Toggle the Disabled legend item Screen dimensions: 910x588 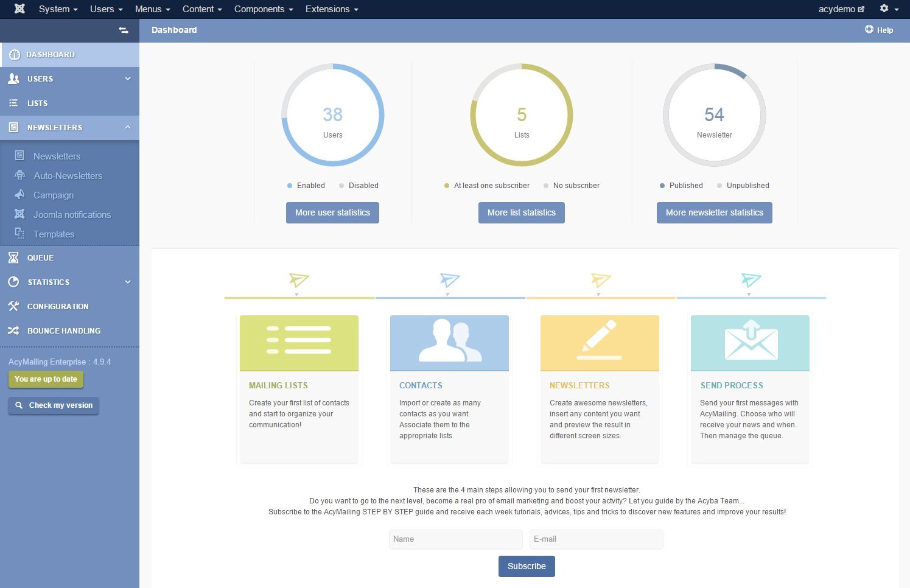click(x=359, y=186)
